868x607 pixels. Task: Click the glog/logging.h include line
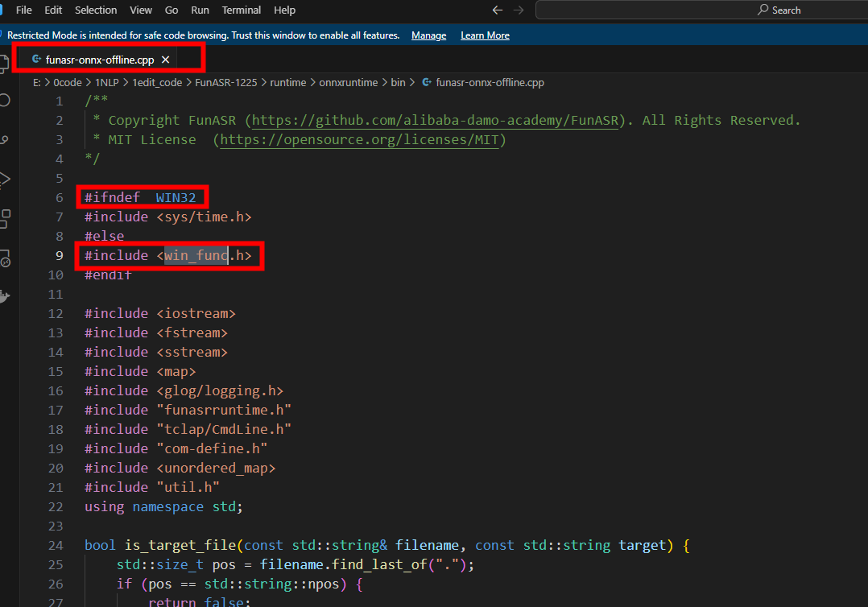click(x=184, y=391)
